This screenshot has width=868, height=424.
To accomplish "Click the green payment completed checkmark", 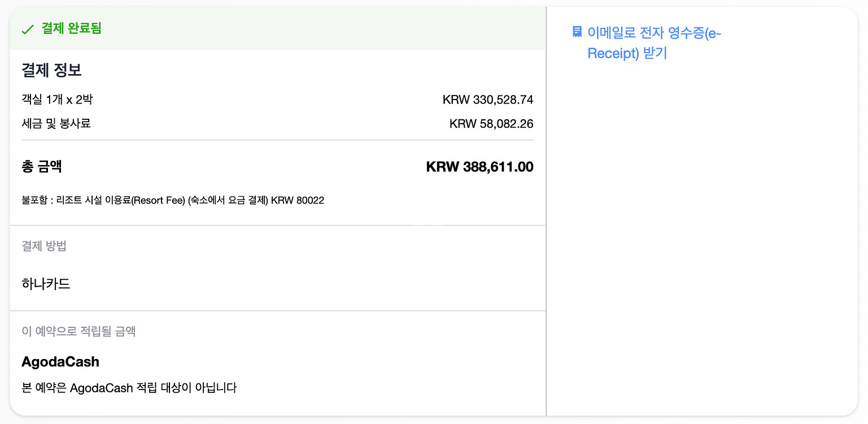I will point(28,29).
